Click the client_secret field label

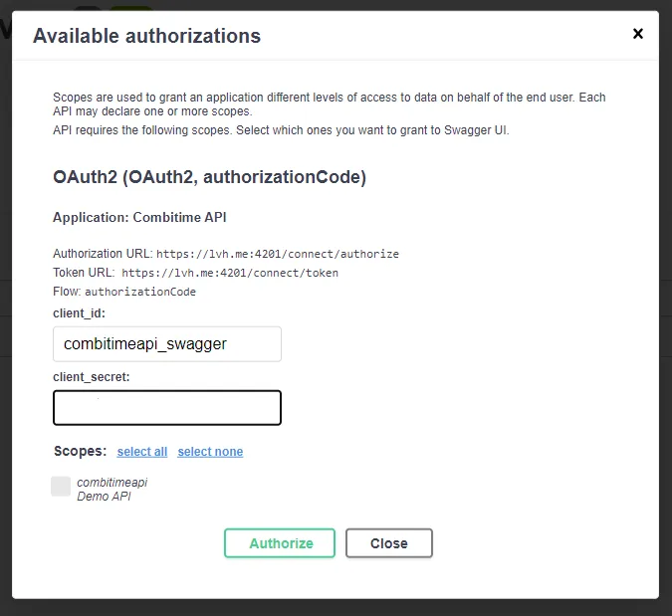(x=92, y=377)
